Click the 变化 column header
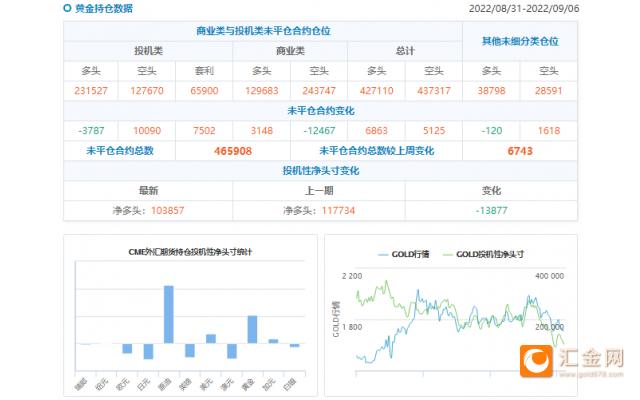 pos(491,191)
